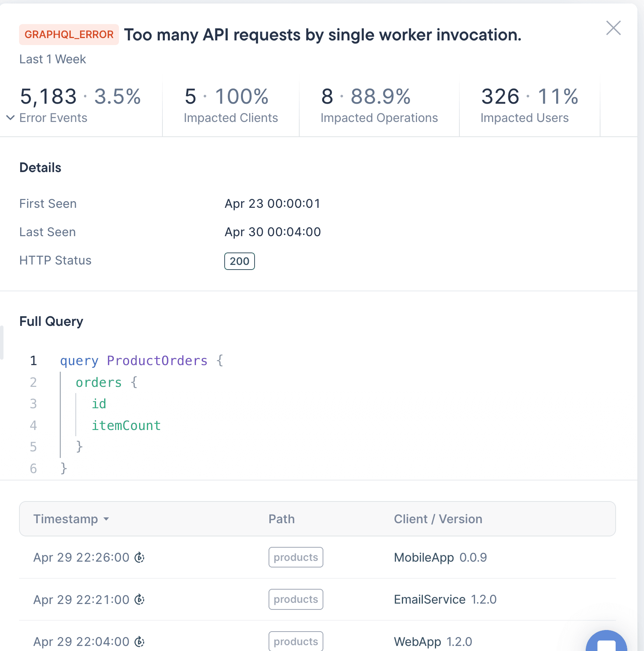The height and width of the screenshot is (651, 644).
Task: Switch to the Impacted Users stat
Action: pyautogui.click(x=529, y=106)
